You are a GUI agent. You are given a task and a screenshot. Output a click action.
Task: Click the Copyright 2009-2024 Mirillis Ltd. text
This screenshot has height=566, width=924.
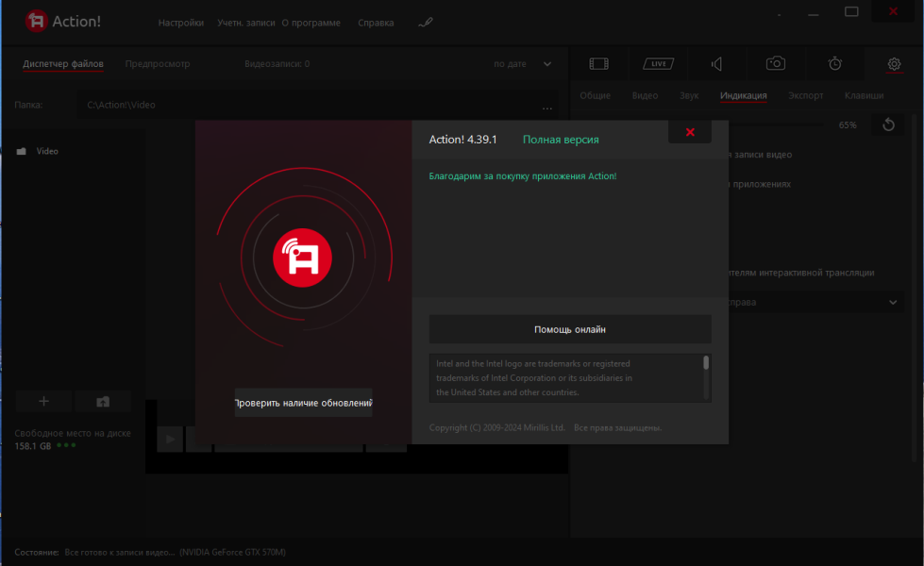pos(496,427)
